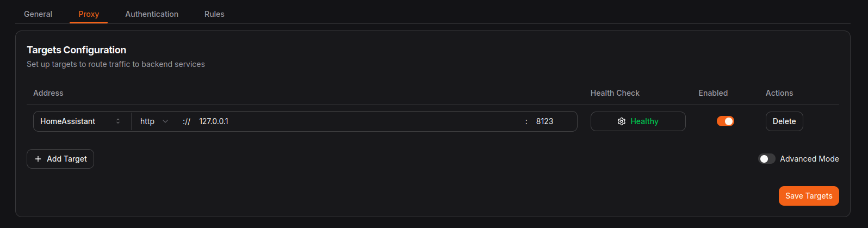Image resolution: width=868 pixels, height=228 pixels.
Task: Click the Advanced Mode label text
Action: (809, 159)
